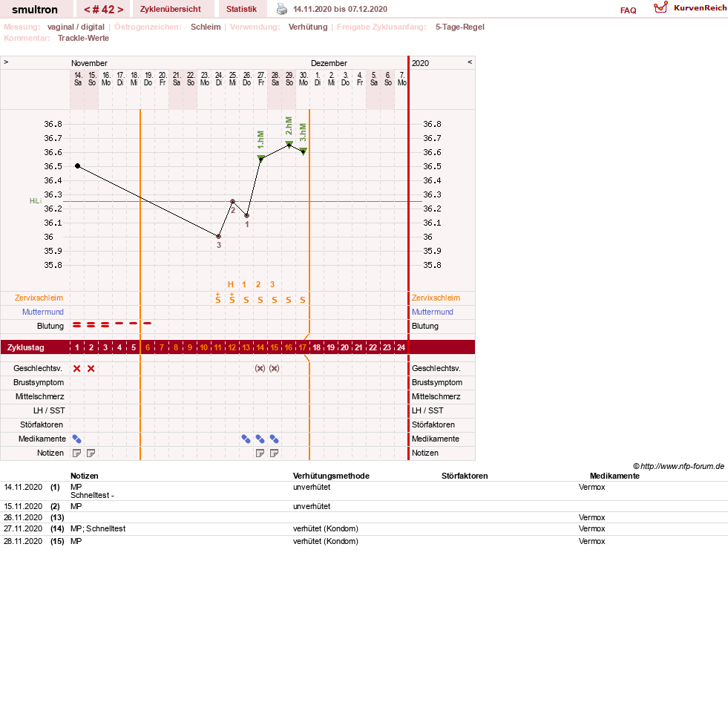Open the nfp-forum.de link
Image resolution: width=728 pixels, height=708 pixels.
682,466
